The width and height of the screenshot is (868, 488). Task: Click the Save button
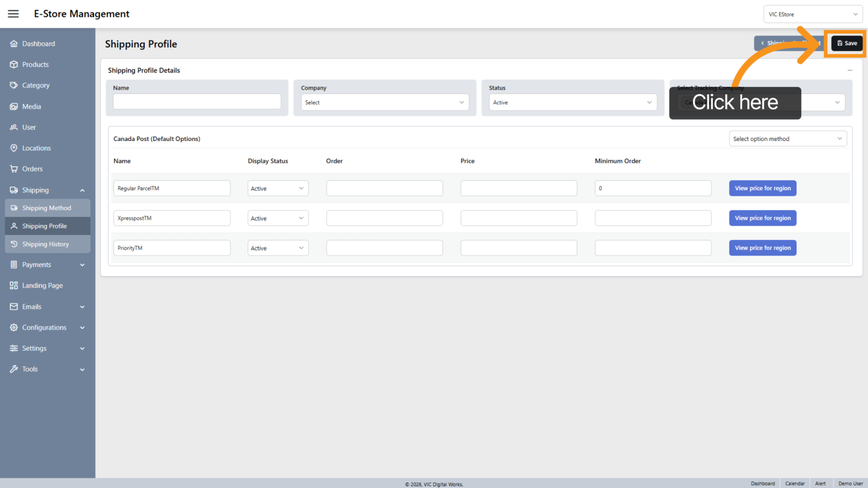click(x=846, y=43)
